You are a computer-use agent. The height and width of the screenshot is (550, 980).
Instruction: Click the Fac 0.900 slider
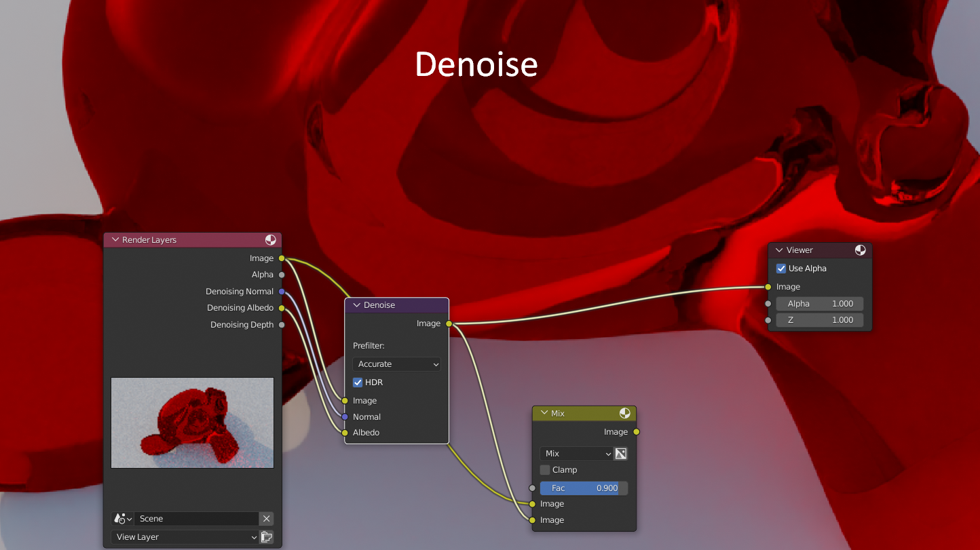pyautogui.click(x=584, y=488)
